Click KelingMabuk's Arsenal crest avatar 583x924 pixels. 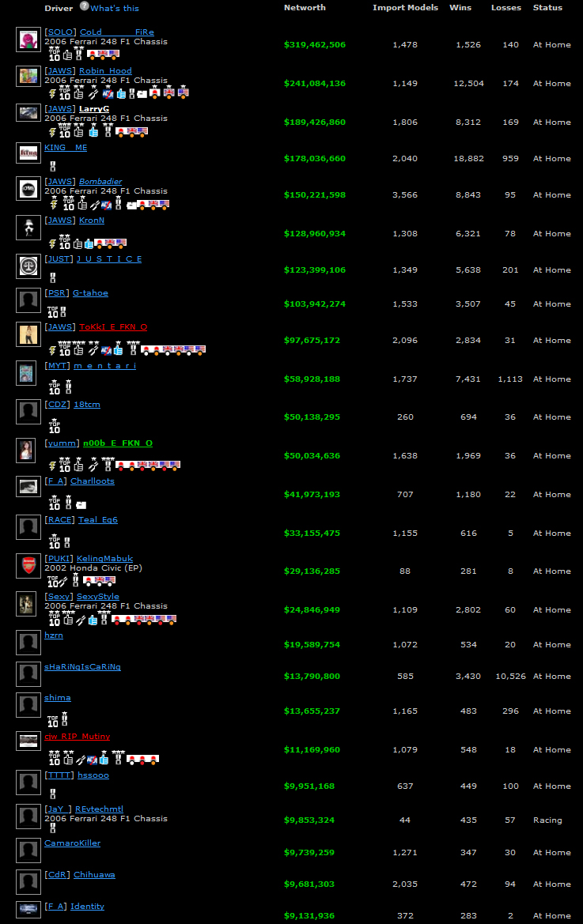coord(28,566)
